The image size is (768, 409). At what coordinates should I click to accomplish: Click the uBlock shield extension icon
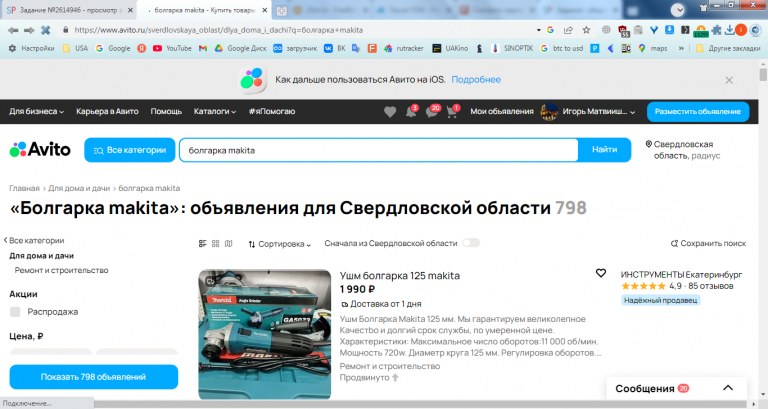pos(623,31)
